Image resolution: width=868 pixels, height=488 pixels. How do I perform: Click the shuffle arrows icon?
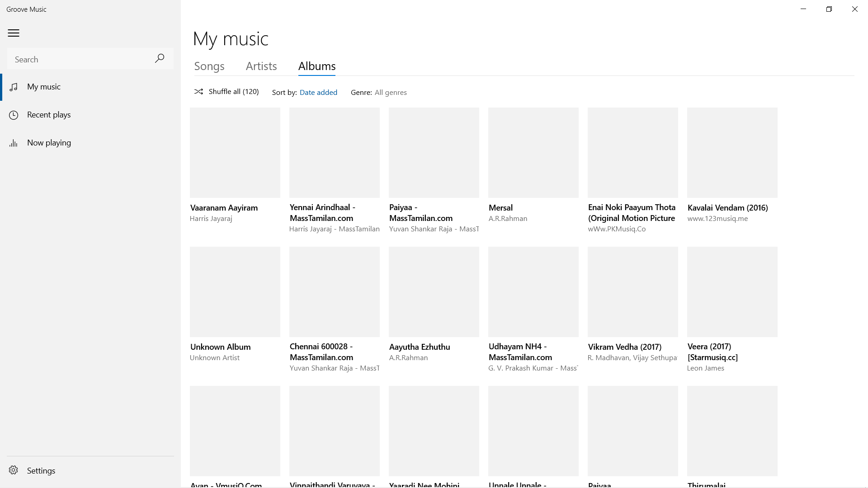(198, 91)
